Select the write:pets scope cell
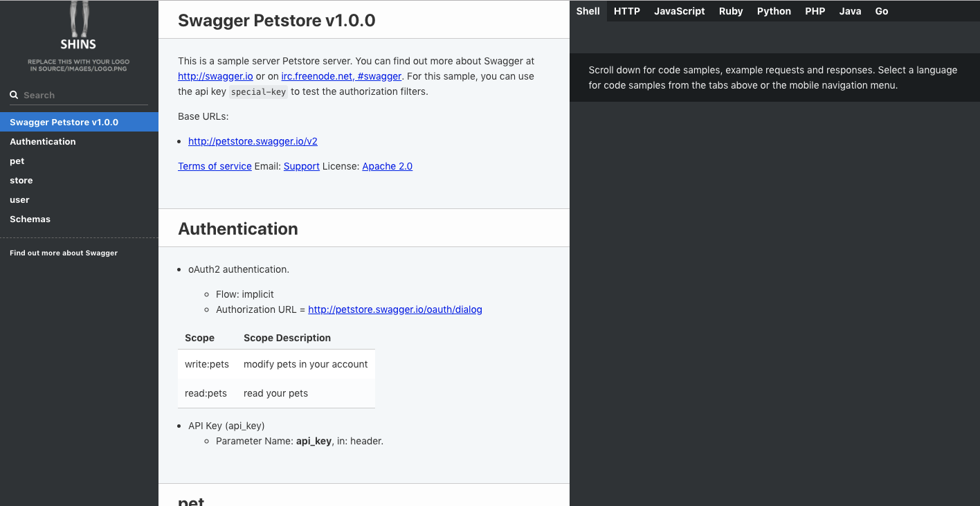 [x=207, y=364]
